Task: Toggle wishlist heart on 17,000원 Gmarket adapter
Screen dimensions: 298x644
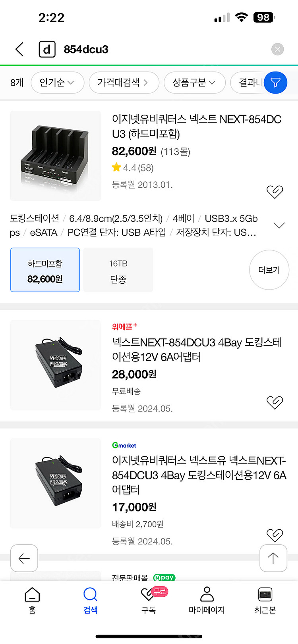Action: point(275,535)
